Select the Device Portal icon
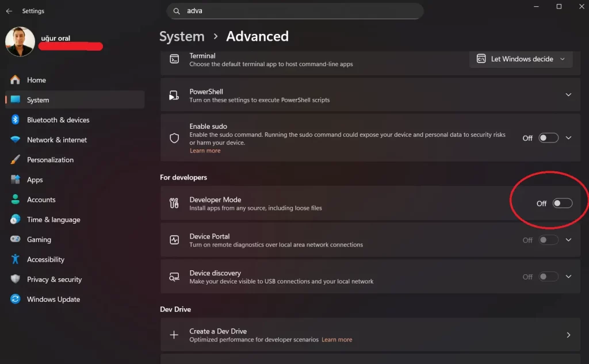589x364 pixels. [174, 239]
